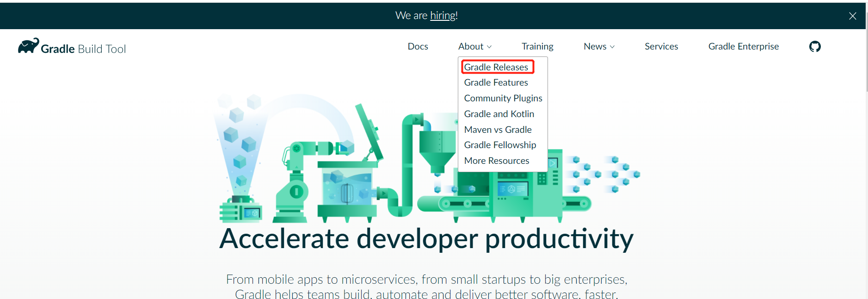
Task: Open Community Plugins entry
Action: tap(503, 98)
